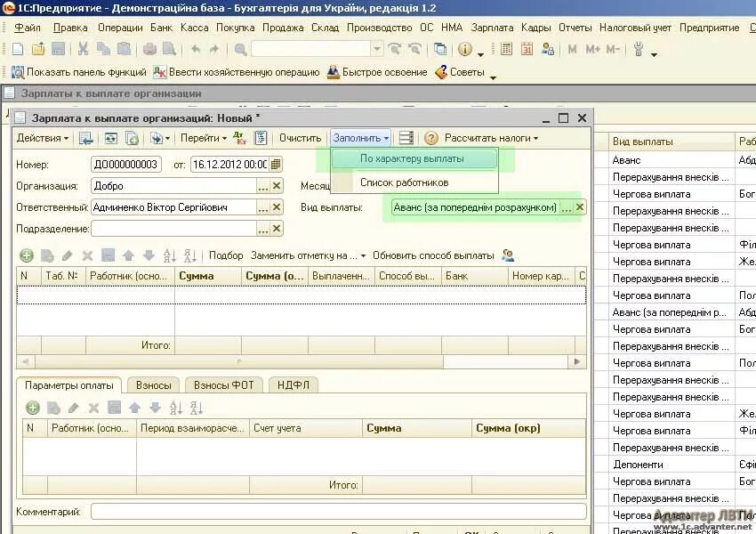756x534 pixels.
Task: Click the Save diskette icon in main toolbar
Action: [58, 49]
